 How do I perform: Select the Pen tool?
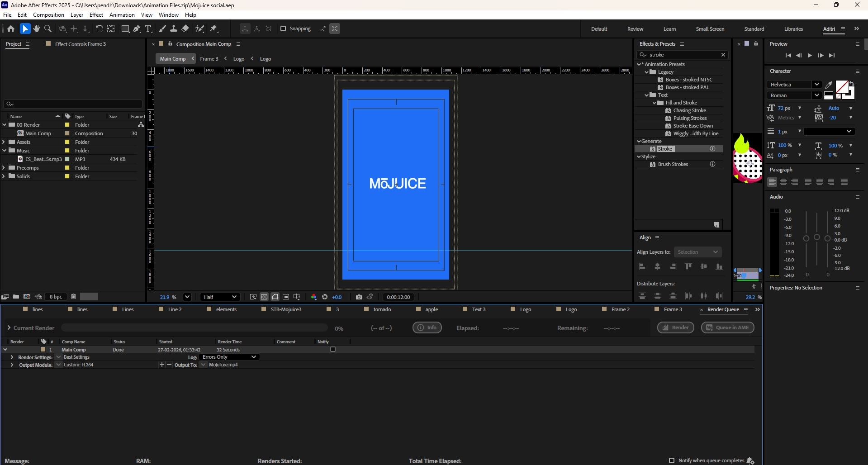[137, 28]
